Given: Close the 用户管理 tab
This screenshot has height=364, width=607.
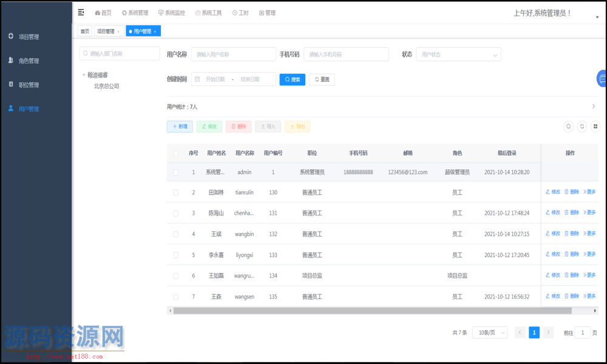Looking at the screenshot, I should pyautogui.click(x=155, y=32).
